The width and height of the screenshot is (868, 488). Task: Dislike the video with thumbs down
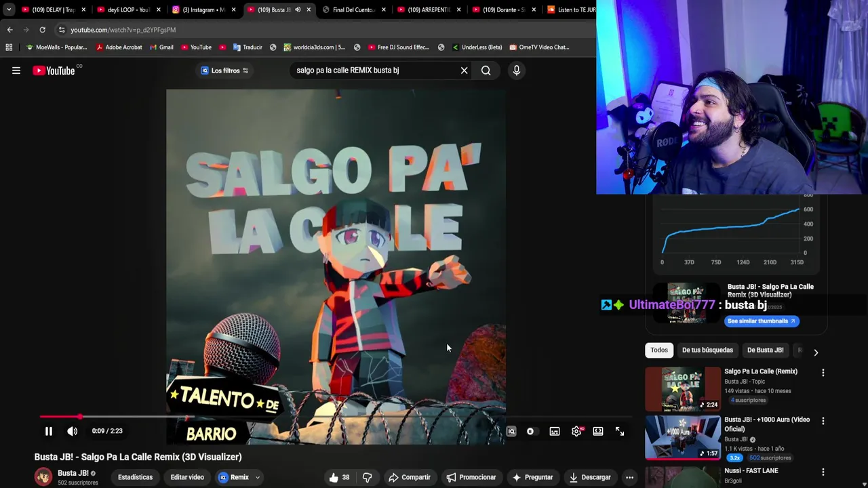pos(367,477)
